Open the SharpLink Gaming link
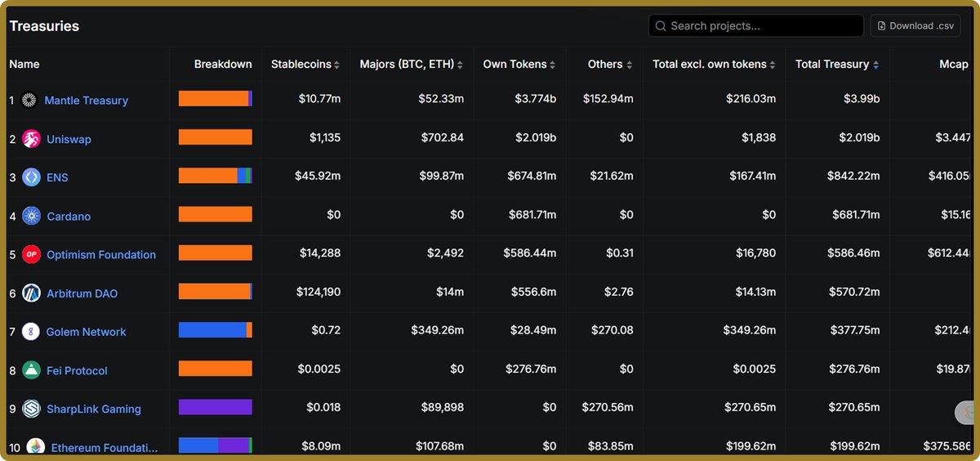Screen dimensions: 980x461 [x=94, y=409]
